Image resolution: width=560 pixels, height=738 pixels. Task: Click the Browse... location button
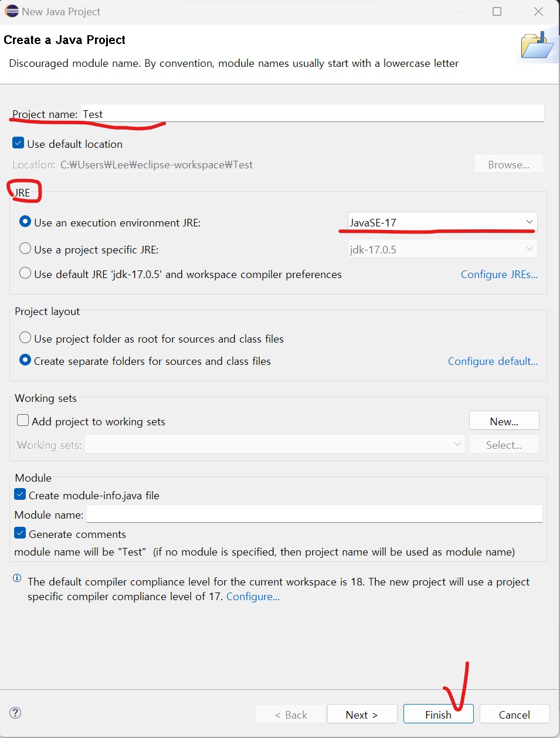tap(508, 164)
